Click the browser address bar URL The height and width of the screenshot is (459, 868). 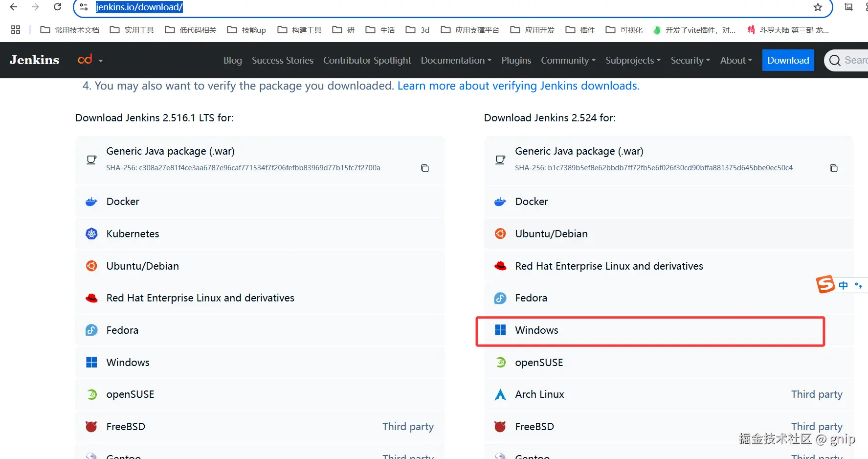139,7
